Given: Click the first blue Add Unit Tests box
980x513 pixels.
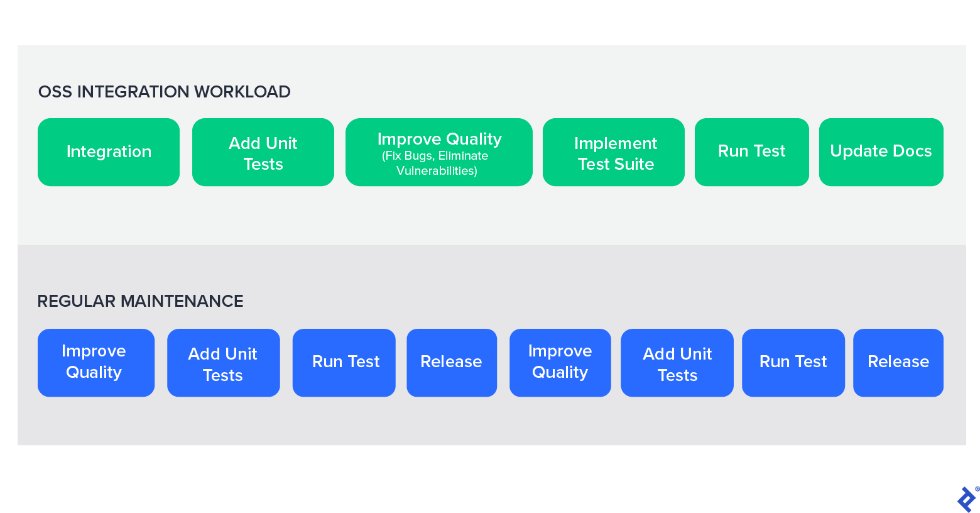Looking at the screenshot, I should [223, 362].
